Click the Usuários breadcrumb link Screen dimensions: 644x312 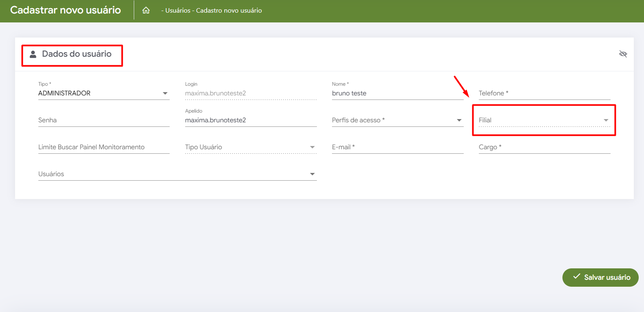[177, 11]
